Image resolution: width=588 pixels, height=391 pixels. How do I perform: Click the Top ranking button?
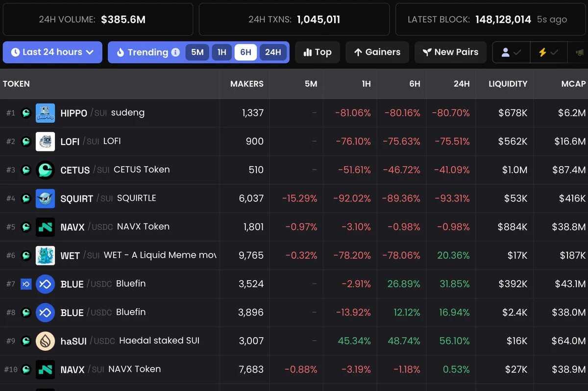tap(317, 52)
